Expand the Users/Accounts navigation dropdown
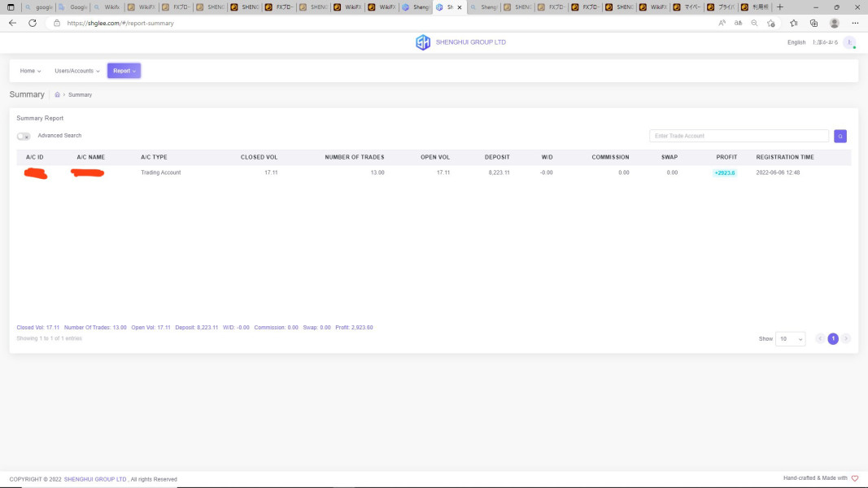The height and width of the screenshot is (488, 868). (77, 71)
